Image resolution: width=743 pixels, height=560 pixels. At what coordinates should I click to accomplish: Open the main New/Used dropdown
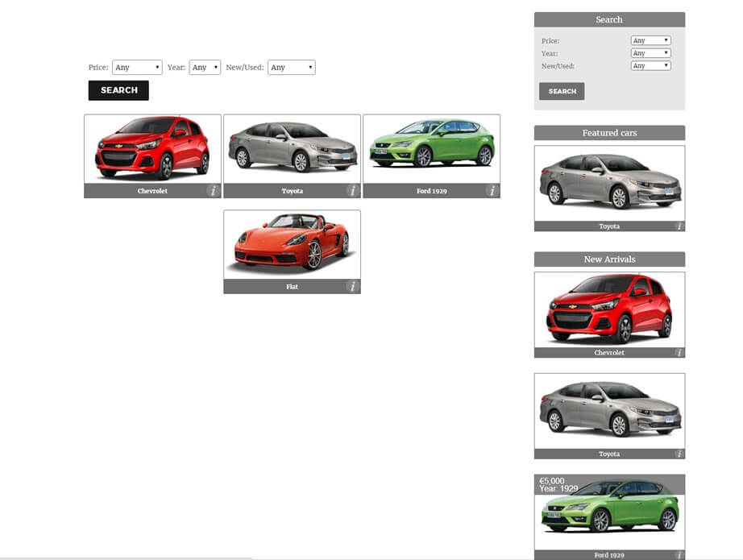point(291,68)
